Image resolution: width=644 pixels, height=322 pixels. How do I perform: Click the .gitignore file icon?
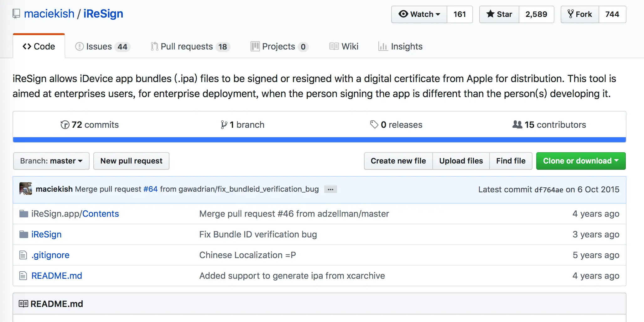(23, 255)
